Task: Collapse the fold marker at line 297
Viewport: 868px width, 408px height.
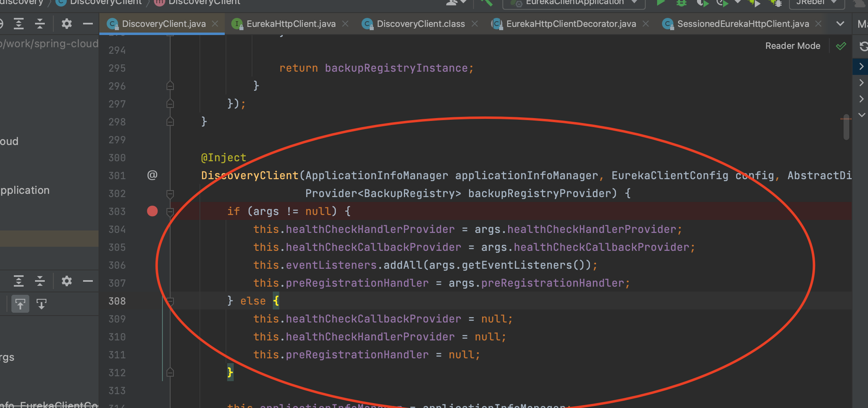Action: click(x=170, y=103)
